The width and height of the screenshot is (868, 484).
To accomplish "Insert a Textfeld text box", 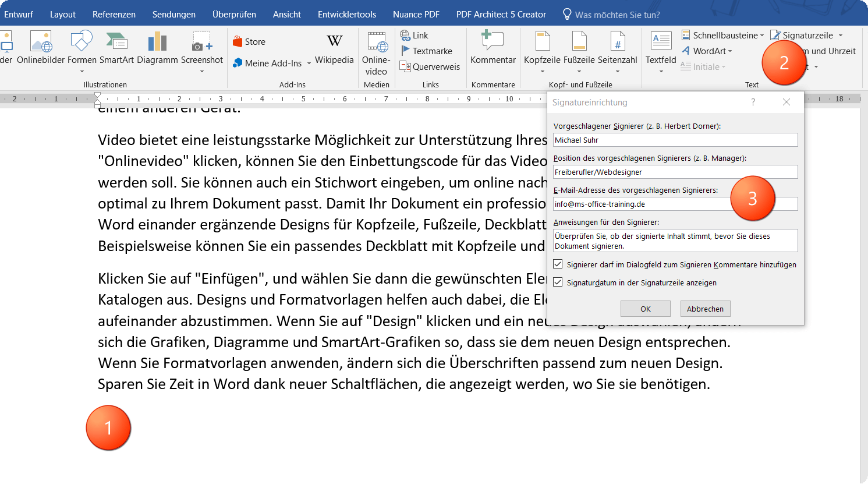I will 661,52.
